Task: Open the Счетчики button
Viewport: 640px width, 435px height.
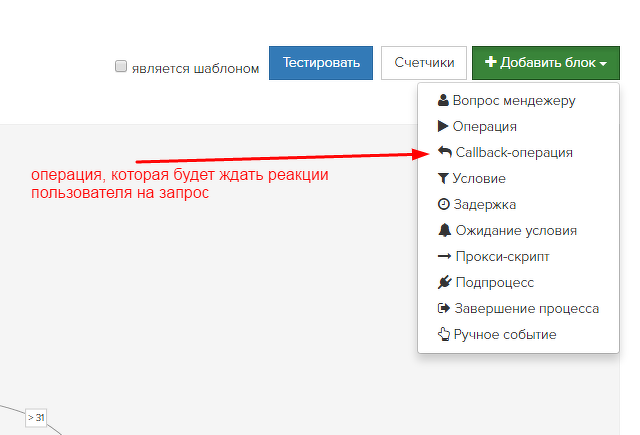Action: point(424,63)
